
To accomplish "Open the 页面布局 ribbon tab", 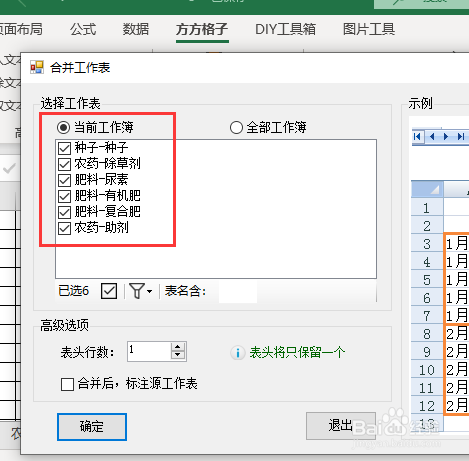I will [21, 29].
